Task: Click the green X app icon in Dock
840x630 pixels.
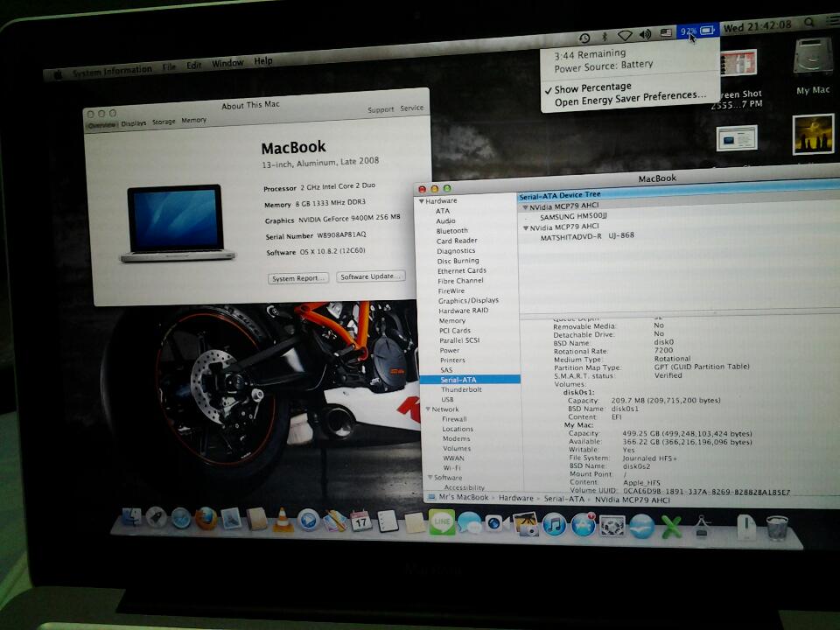Action: pyautogui.click(x=671, y=527)
